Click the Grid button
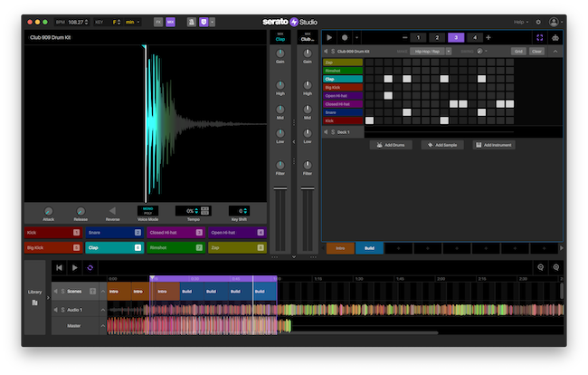The image size is (588, 375). [x=518, y=51]
